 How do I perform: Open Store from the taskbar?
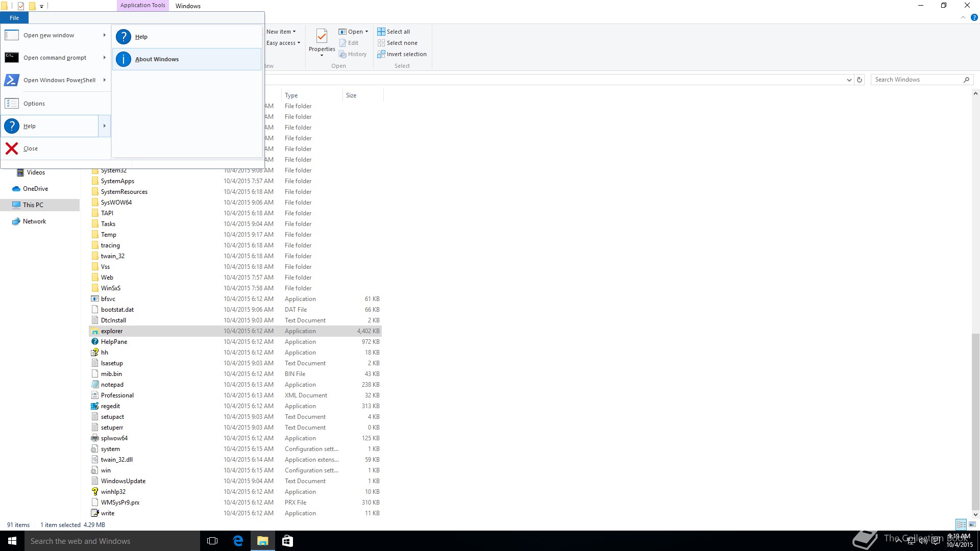[287, 541]
